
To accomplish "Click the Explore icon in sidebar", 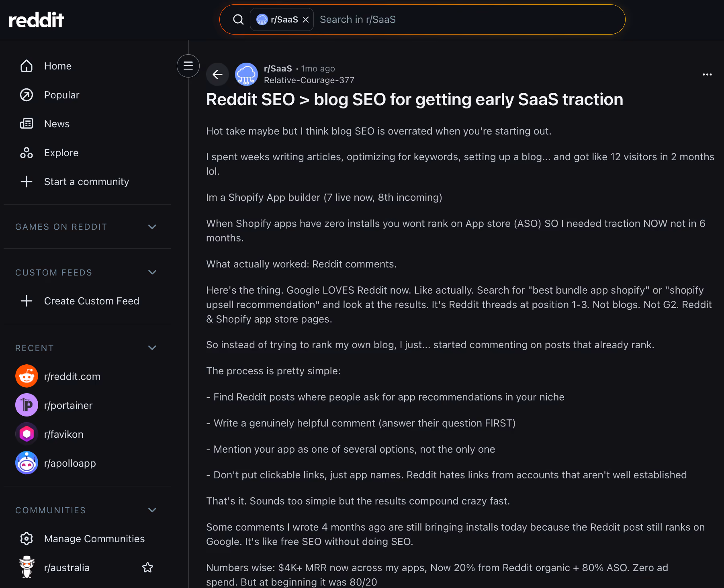I will pyautogui.click(x=27, y=153).
